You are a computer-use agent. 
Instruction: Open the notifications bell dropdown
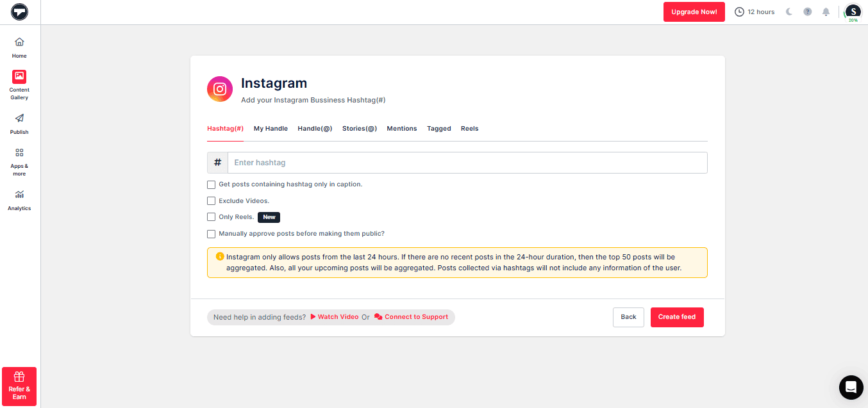[x=826, y=12]
